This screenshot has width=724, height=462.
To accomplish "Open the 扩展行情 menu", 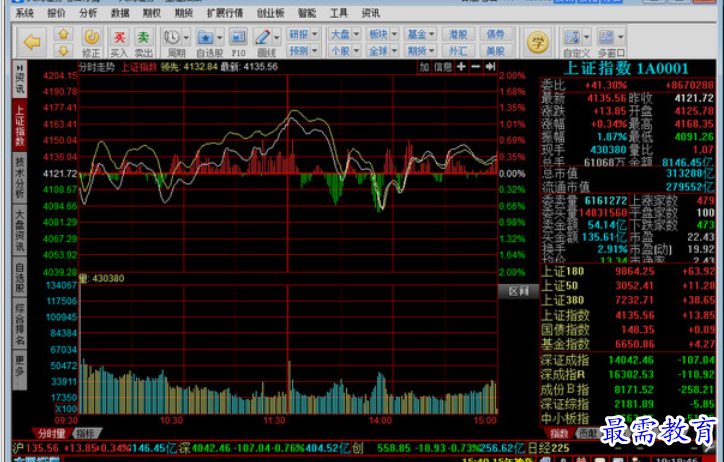I will point(225,13).
